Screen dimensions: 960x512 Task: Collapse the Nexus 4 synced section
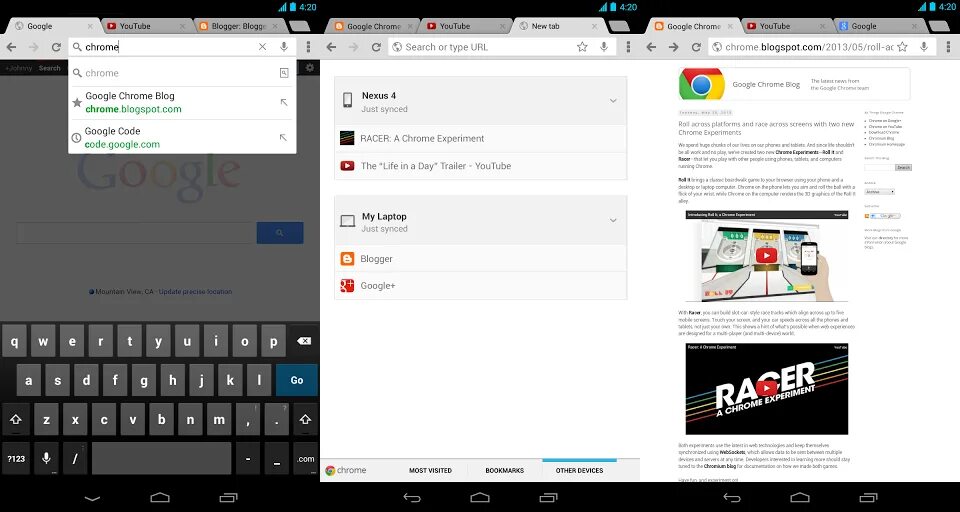(x=613, y=101)
